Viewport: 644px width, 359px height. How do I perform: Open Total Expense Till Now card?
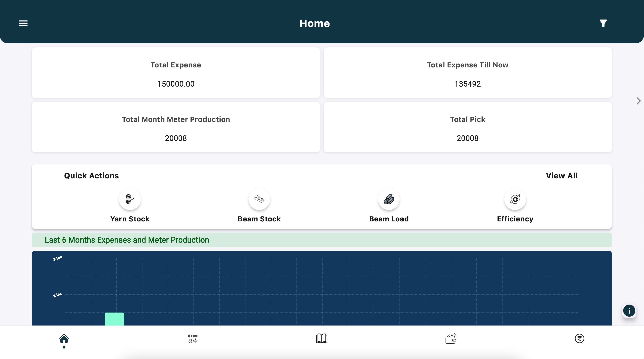coord(467,73)
